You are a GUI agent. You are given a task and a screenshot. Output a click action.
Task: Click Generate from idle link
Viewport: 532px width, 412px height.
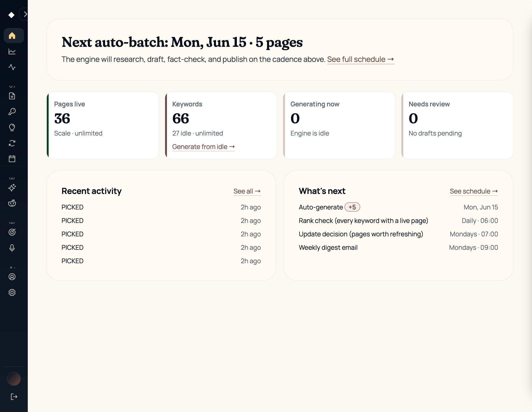pyautogui.click(x=203, y=147)
